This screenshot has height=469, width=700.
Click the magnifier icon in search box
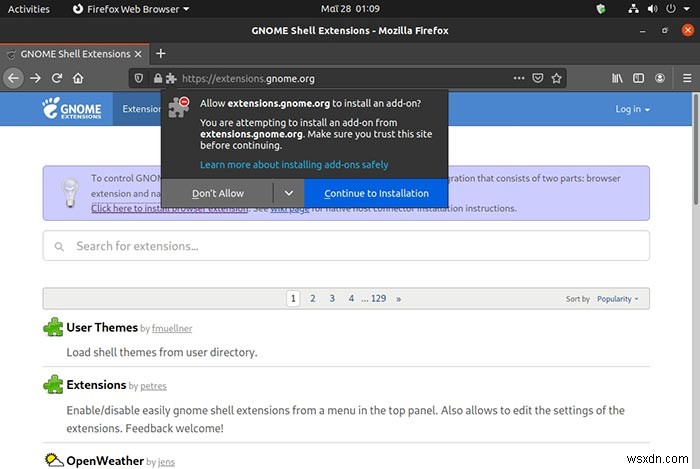(59, 246)
